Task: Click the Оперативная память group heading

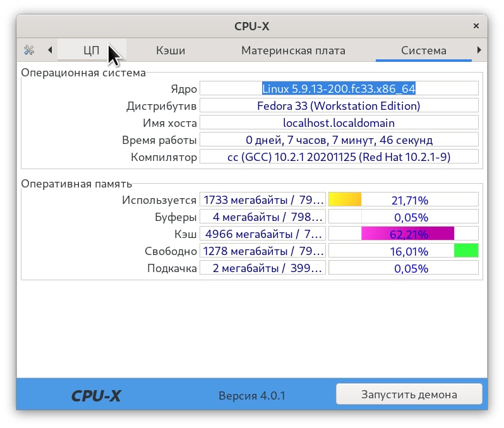Action: tap(76, 184)
